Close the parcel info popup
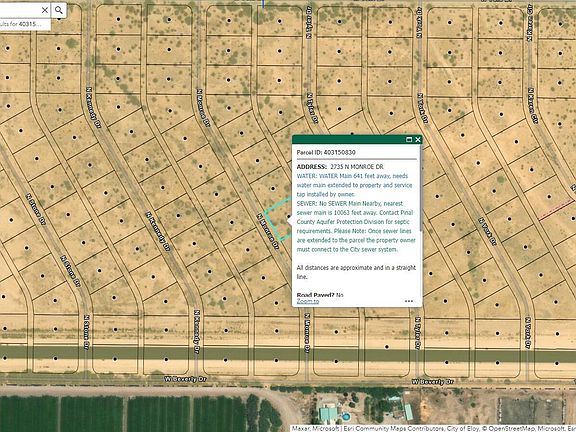 point(418,140)
